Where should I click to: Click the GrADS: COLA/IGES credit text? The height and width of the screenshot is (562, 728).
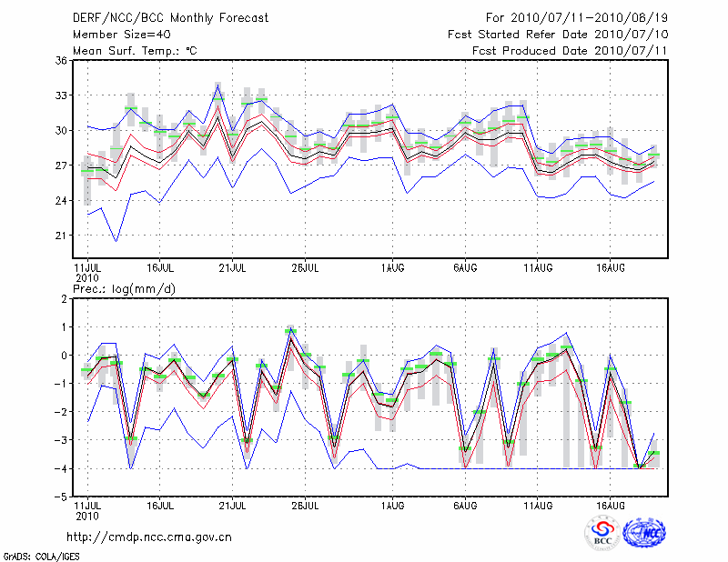click(x=41, y=555)
